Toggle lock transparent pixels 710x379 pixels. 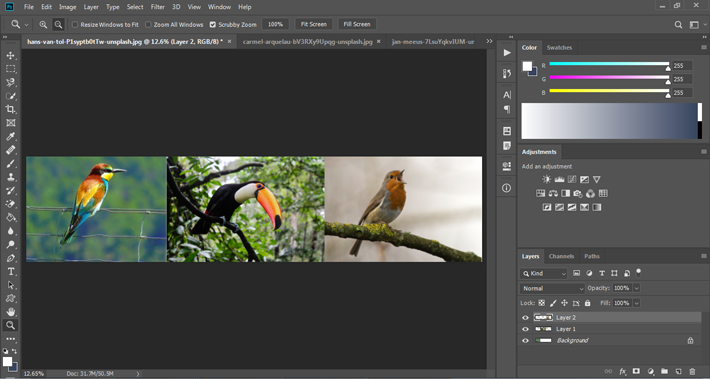pos(541,303)
